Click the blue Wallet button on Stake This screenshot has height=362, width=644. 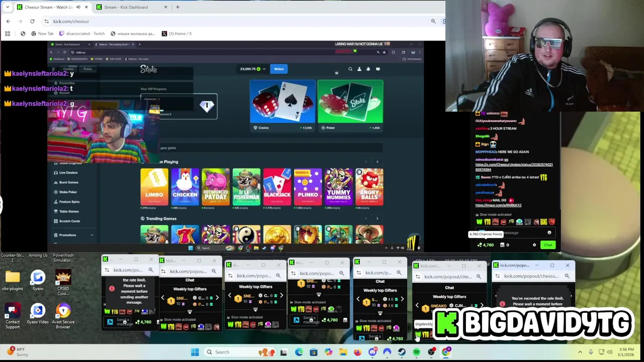[279, 69]
